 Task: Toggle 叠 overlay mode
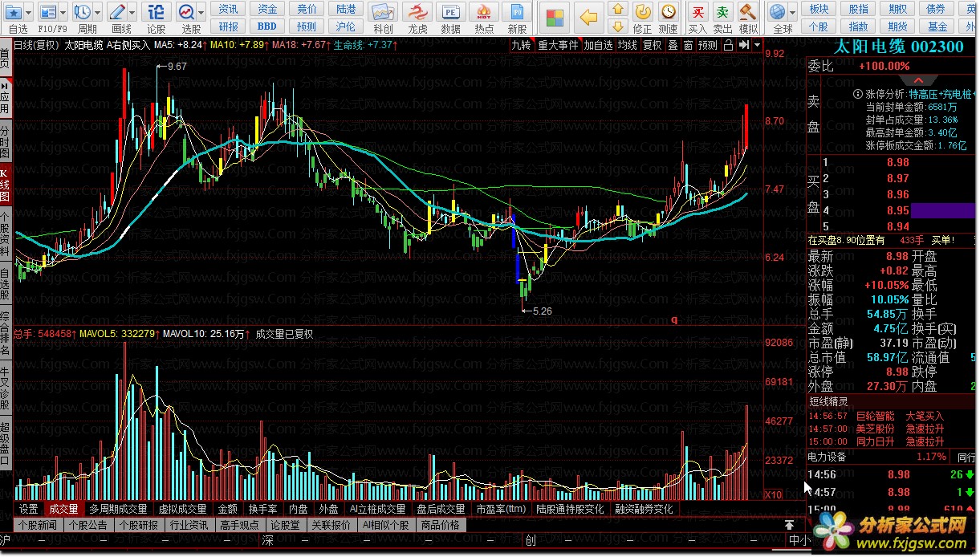[673, 45]
